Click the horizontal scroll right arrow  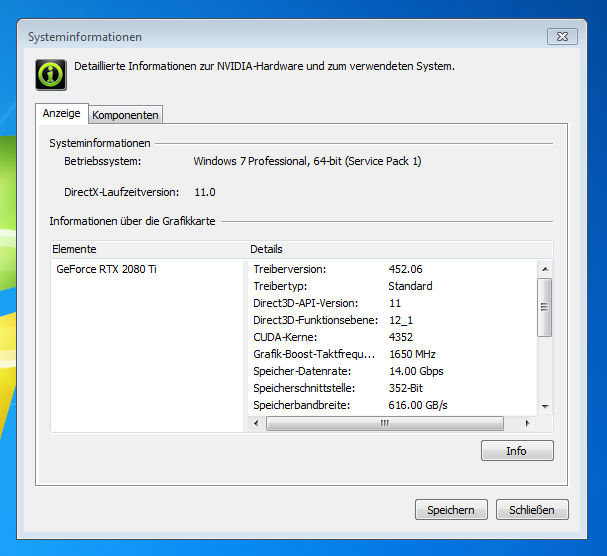527,423
